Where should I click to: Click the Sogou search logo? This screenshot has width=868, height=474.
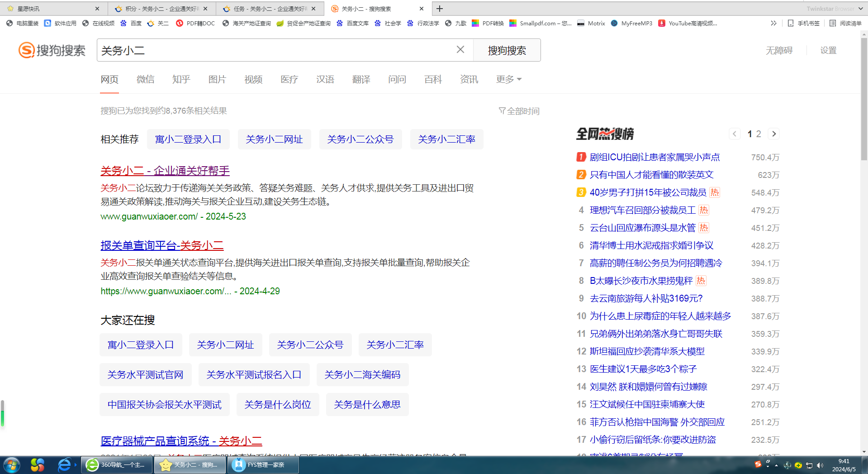point(52,50)
